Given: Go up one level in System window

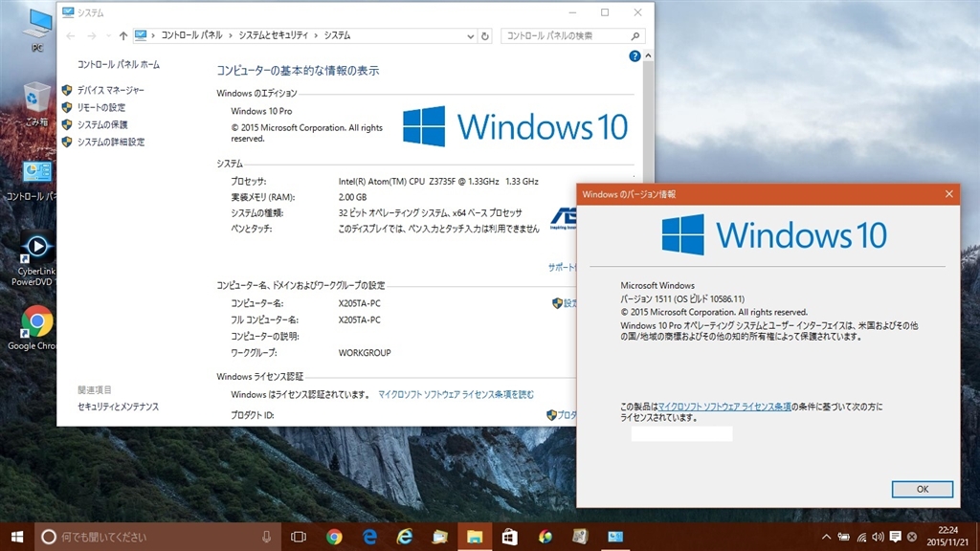Looking at the screenshot, I should click(x=123, y=36).
